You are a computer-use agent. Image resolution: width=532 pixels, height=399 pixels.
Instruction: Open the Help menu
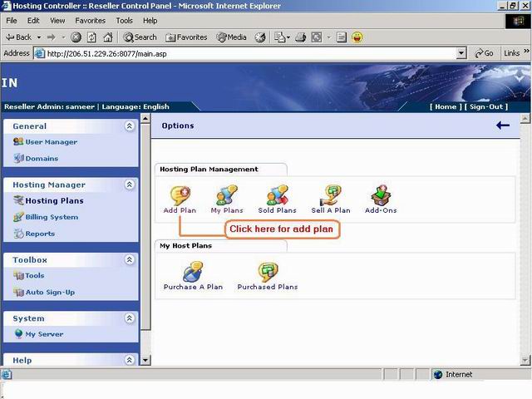tap(150, 21)
